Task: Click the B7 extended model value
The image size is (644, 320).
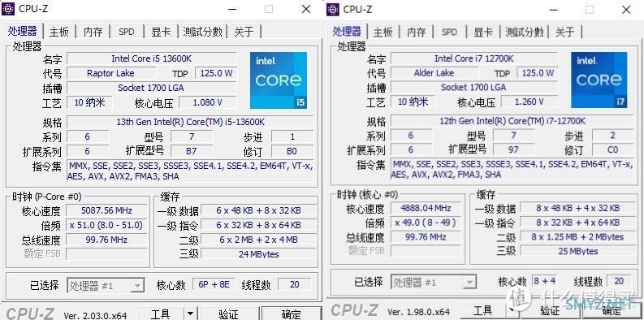Action: coord(192,151)
